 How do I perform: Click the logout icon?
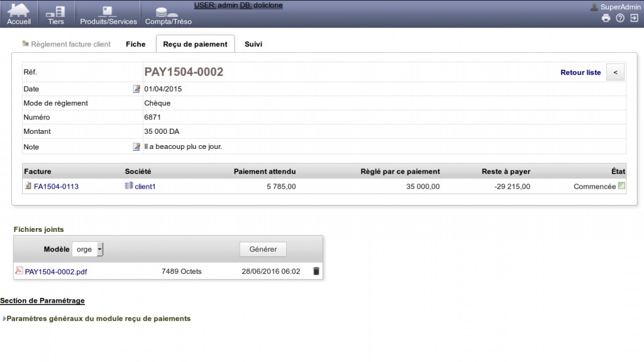pyautogui.click(x=634, y=18)
